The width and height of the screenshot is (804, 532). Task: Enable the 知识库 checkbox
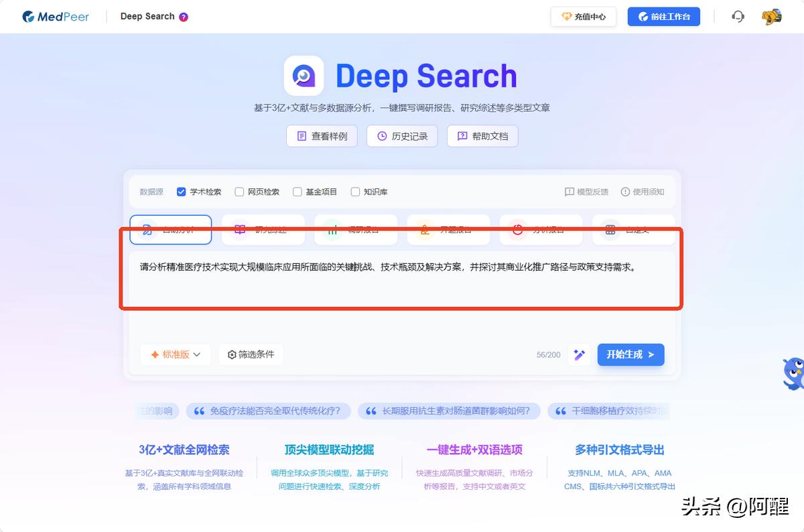(356, 192)
